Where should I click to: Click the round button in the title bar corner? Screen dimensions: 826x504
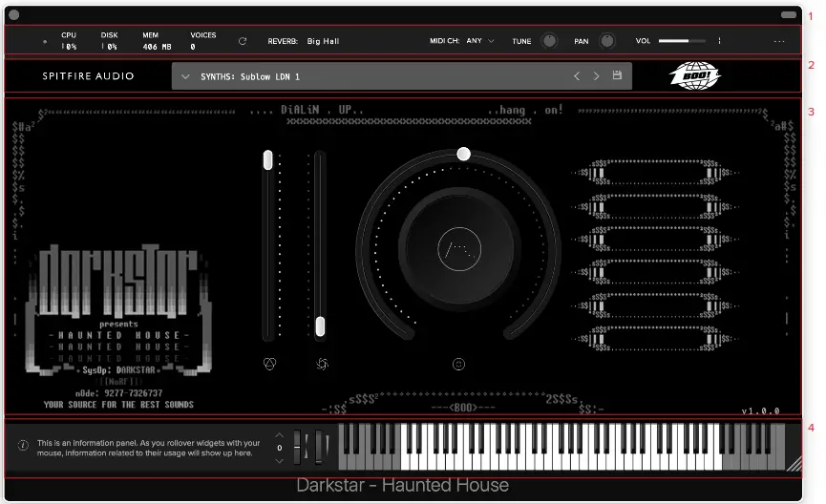click(x=14, y=14)
